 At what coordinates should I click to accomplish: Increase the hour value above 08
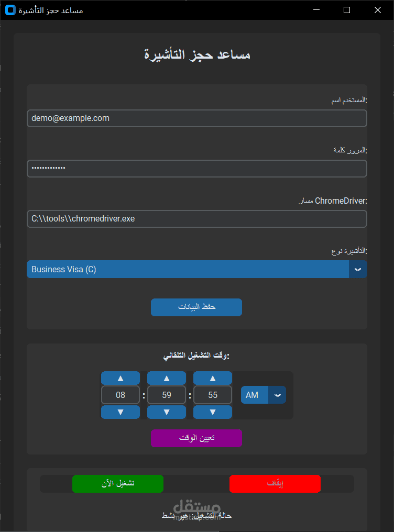pos(121,378)
